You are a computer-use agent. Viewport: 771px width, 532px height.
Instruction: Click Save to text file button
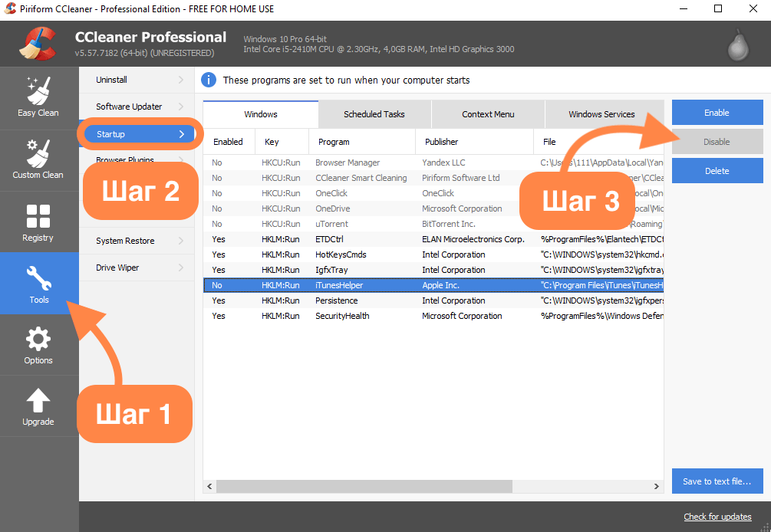[x=717, y=481]
